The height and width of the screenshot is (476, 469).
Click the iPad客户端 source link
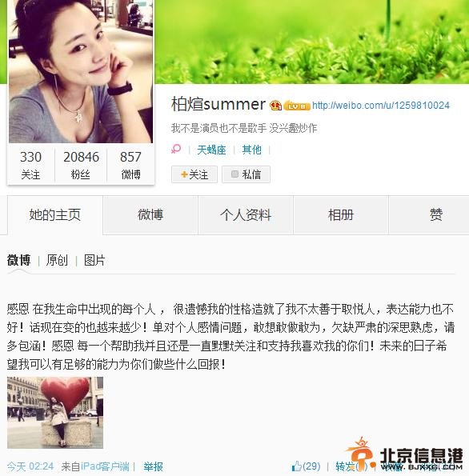tap(105, 466)
